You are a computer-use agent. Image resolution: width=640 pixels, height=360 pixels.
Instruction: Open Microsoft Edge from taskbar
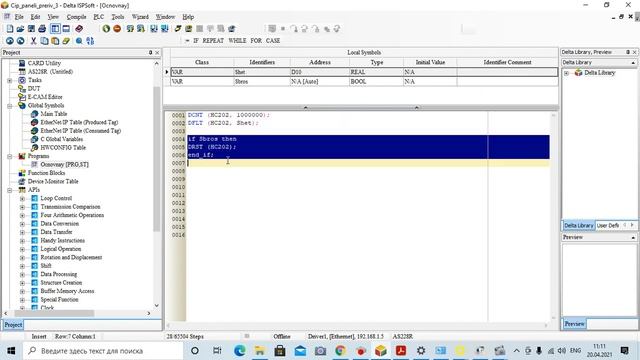(240, 351)
